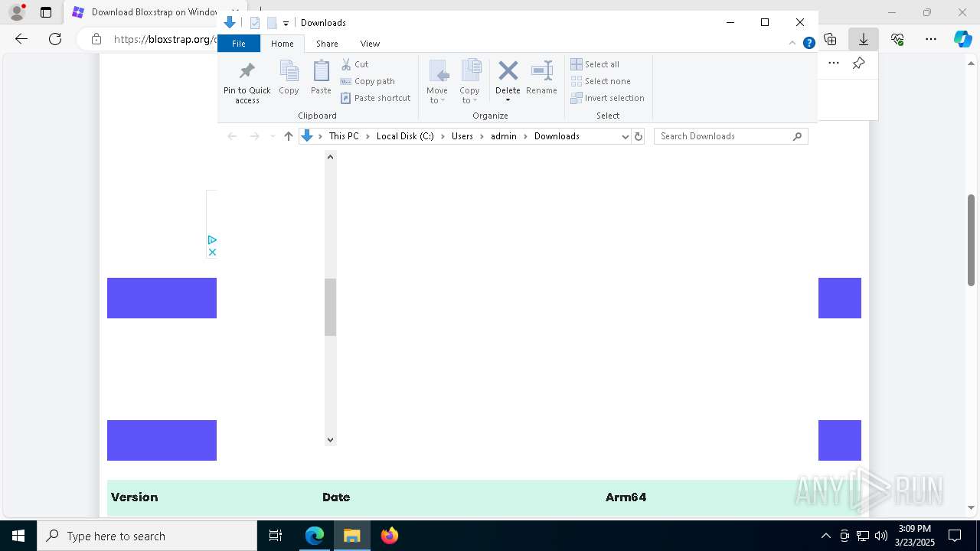This screenshot has width=980, height=551.
Task: Click navigation pane scrollbar thumb
Action: click(331, 307)
